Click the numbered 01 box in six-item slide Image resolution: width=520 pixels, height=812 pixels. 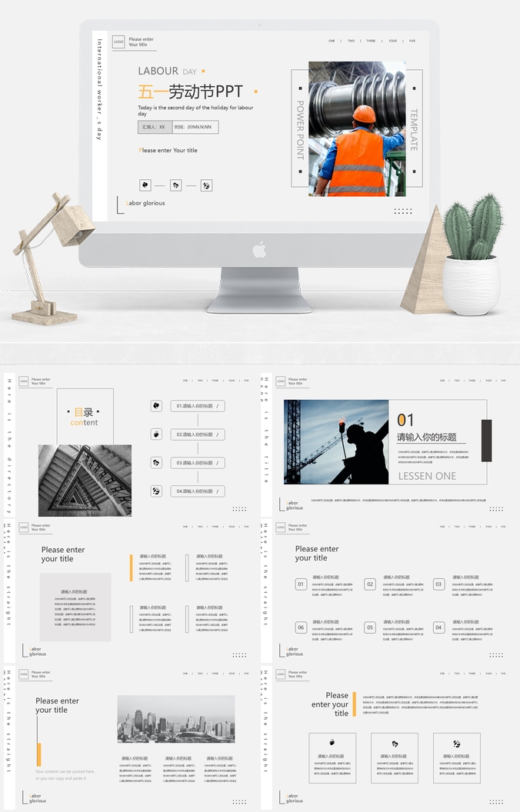click(x=302, y=584)
